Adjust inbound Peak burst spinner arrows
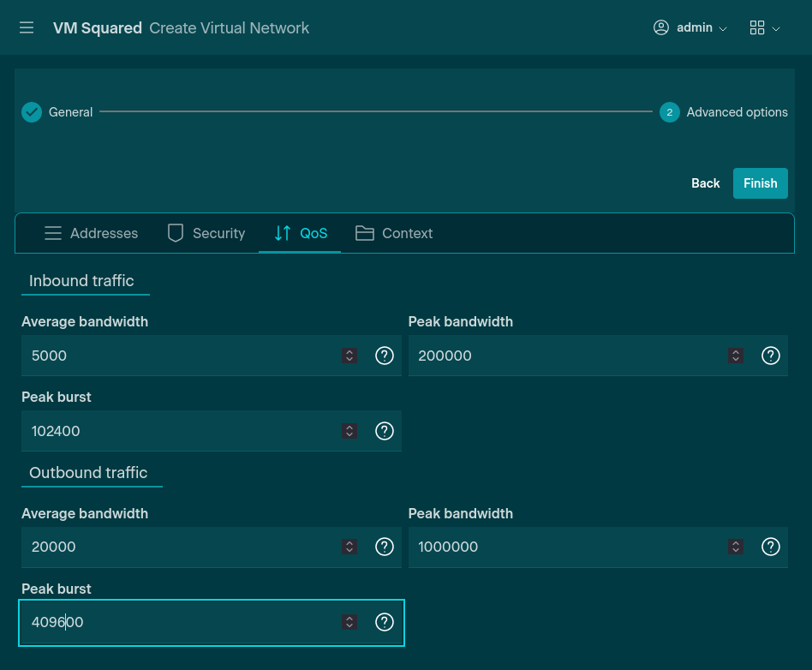The width and height of the screenshot is (812, 670). (349, 431)
